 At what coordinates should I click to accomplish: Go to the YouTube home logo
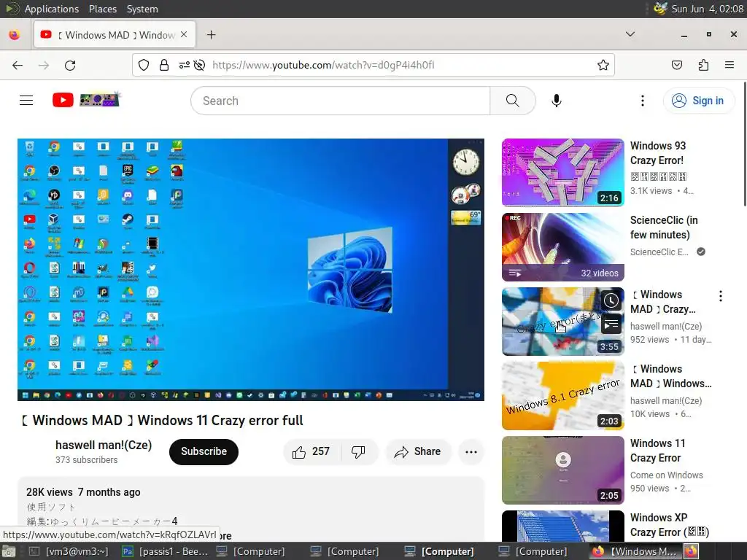[x=86, y=100]
